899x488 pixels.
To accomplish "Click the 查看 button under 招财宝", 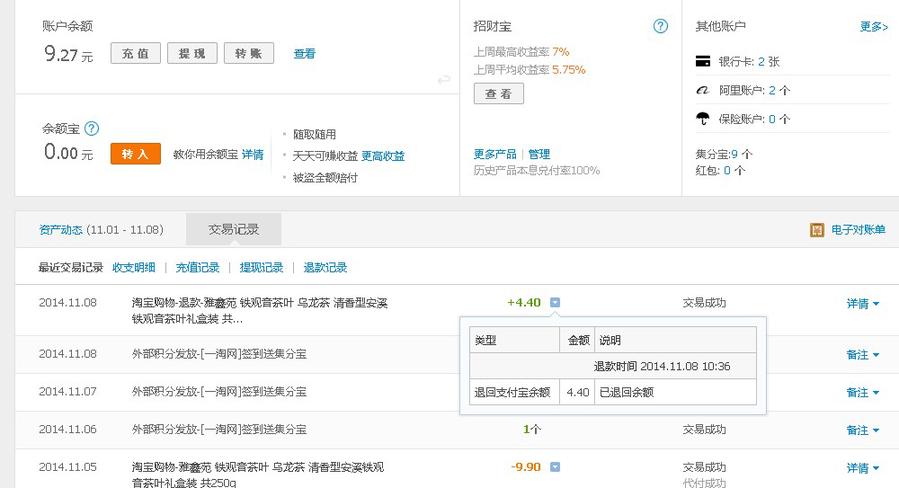I will [x=499, y=93].
